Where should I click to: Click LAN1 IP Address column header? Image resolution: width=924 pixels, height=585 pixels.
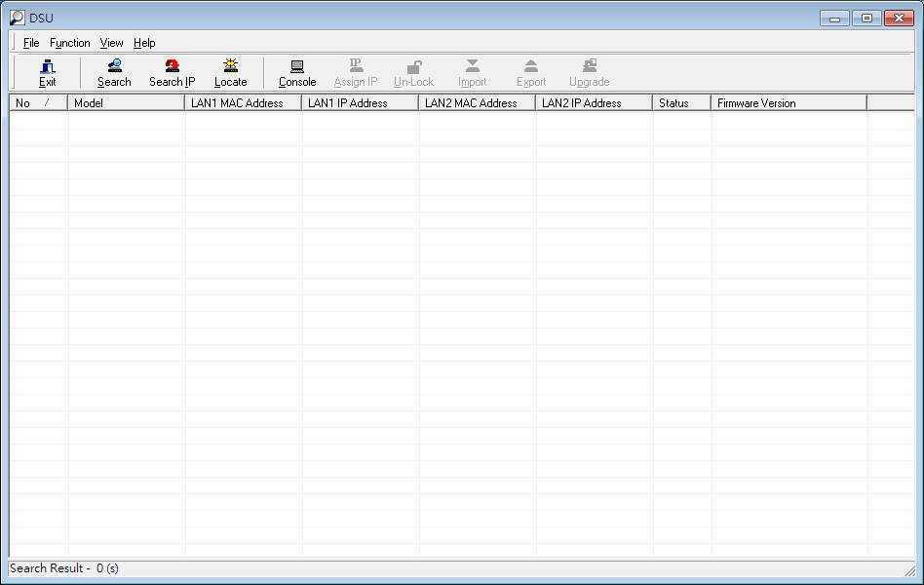coord(360,103)
